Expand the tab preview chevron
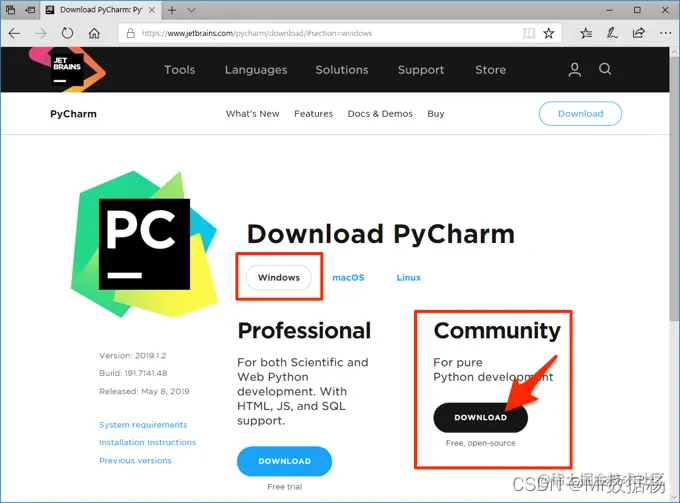 191,10
